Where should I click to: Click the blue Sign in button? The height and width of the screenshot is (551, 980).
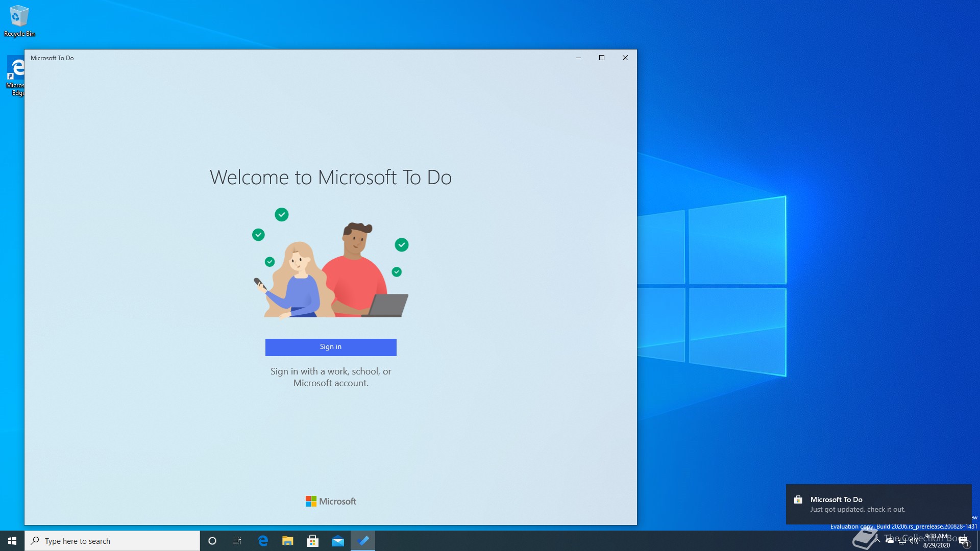pos(331,347)
